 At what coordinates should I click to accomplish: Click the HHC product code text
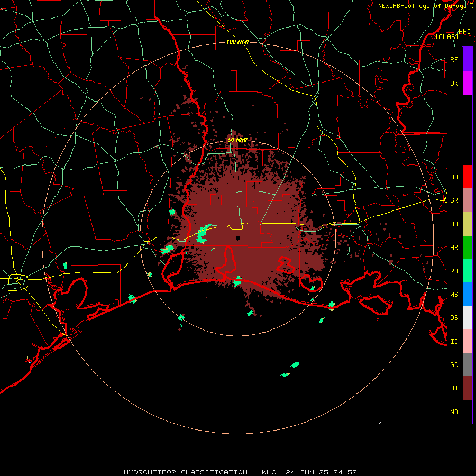point(465,32)
